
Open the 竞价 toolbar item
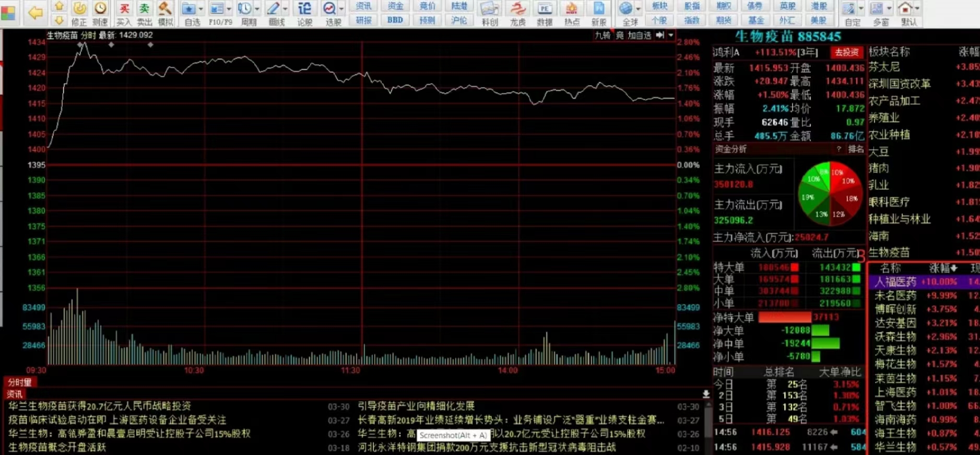[427, 6]
